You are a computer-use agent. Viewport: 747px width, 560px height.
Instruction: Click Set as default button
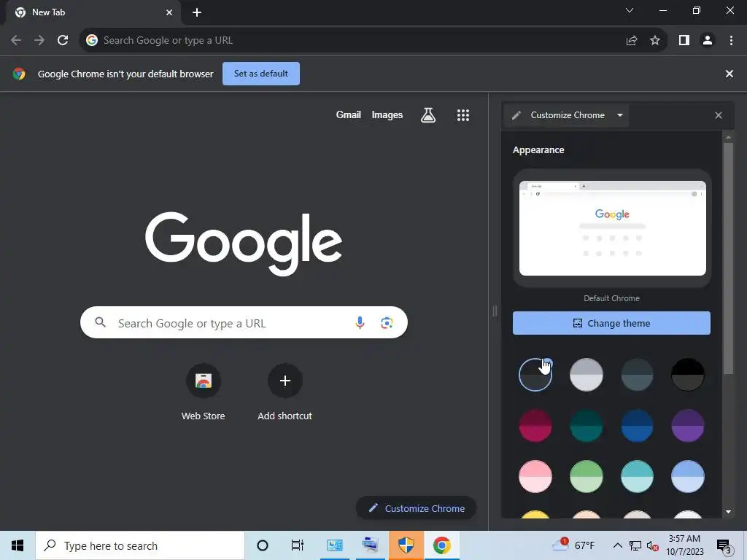click(261, 74)
